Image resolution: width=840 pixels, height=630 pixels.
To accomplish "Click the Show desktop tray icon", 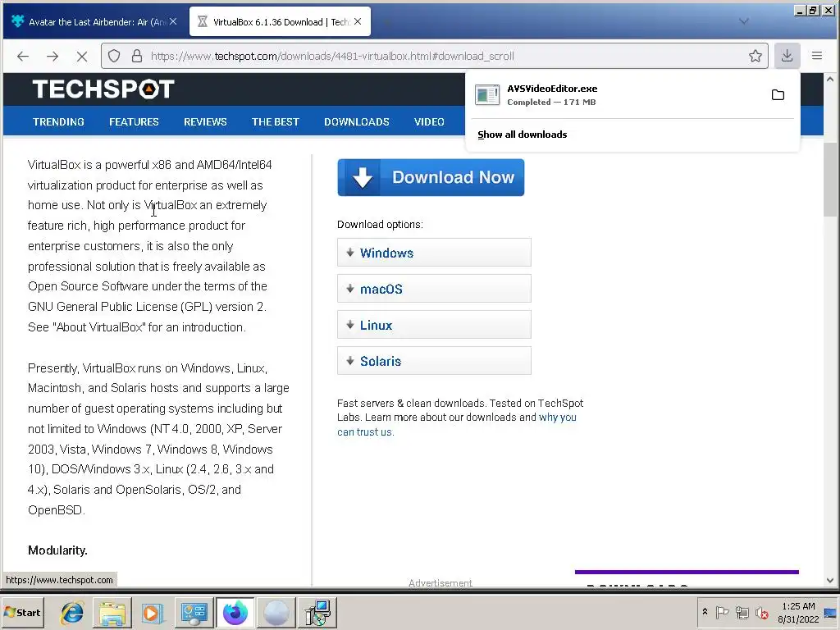I will (830, 612).
